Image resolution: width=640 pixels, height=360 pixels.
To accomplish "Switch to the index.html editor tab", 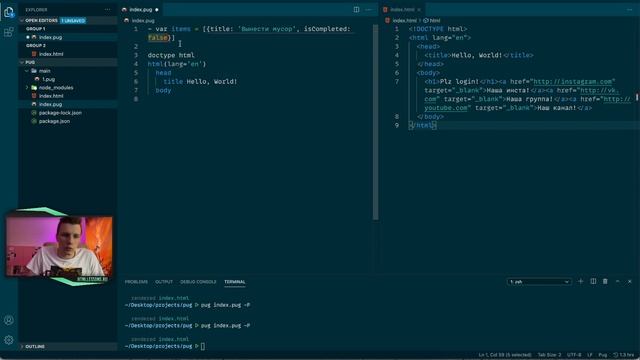I will point(402,9).
